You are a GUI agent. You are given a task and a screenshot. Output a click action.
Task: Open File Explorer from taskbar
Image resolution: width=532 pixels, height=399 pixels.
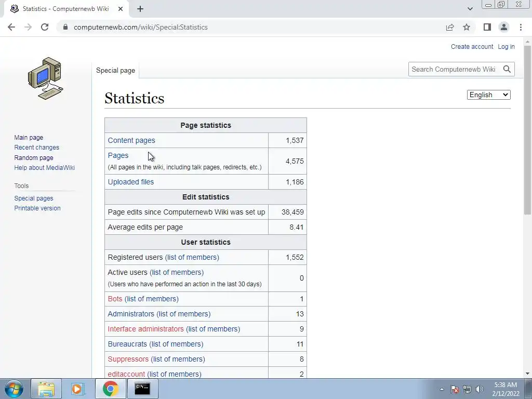click(x=46, y=389)
